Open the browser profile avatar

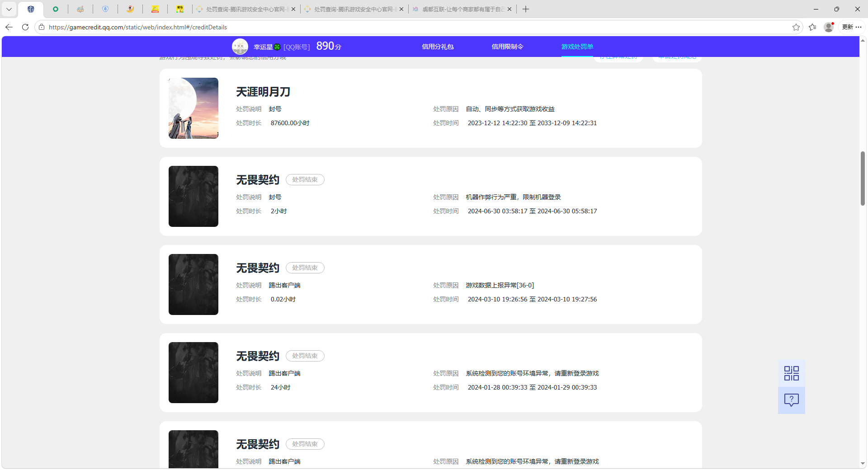pos(829,27)
